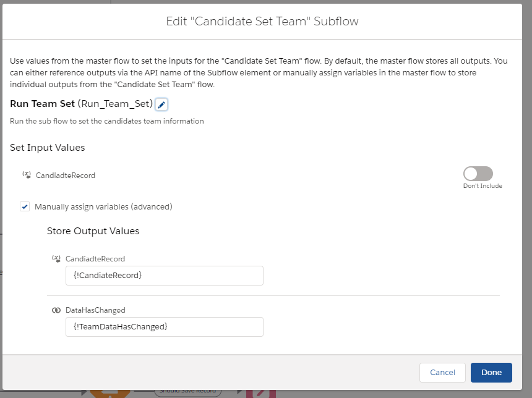Click Cancel to discard subflow changes
This screenshot has height=398, width=532.
442,373
